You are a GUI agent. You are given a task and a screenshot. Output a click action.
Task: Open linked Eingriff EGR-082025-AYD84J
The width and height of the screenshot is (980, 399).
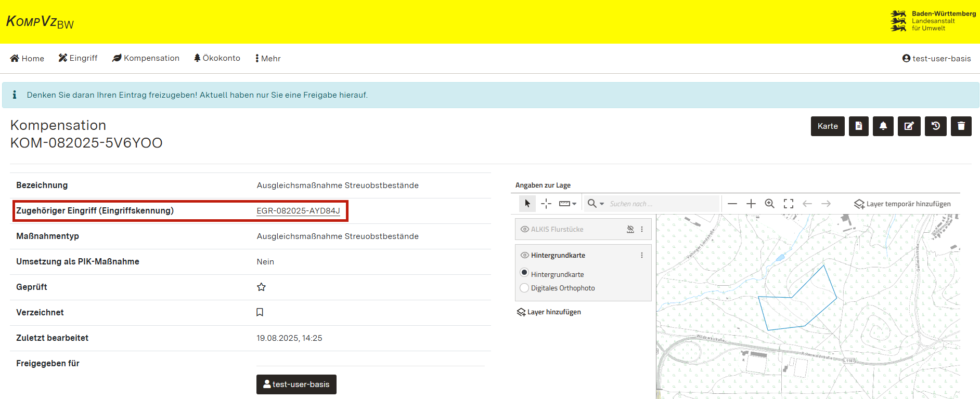tap(298, 211)
